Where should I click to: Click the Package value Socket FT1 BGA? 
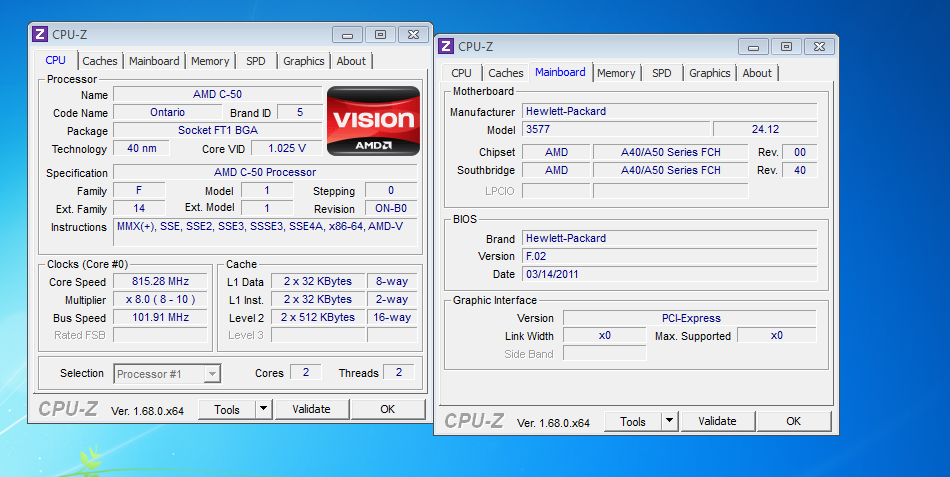click(218, 130)
